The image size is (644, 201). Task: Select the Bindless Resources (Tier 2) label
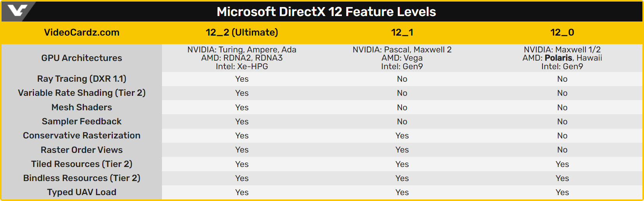82,178
